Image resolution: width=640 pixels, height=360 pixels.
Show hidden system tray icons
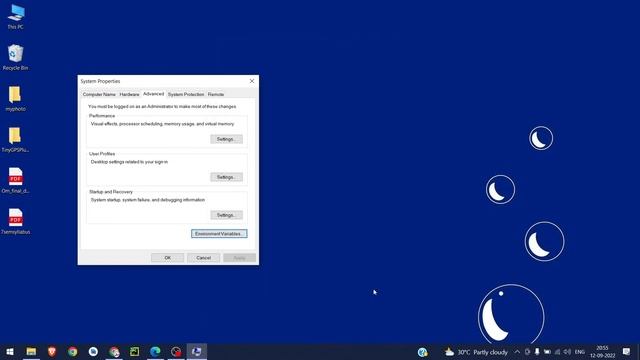[517, 352]
